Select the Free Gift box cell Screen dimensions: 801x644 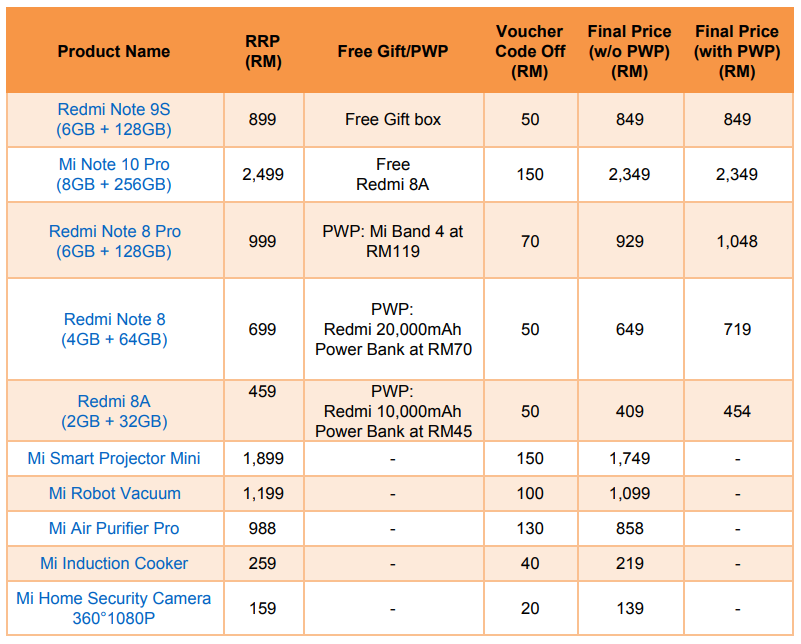(x=393, y=119)
